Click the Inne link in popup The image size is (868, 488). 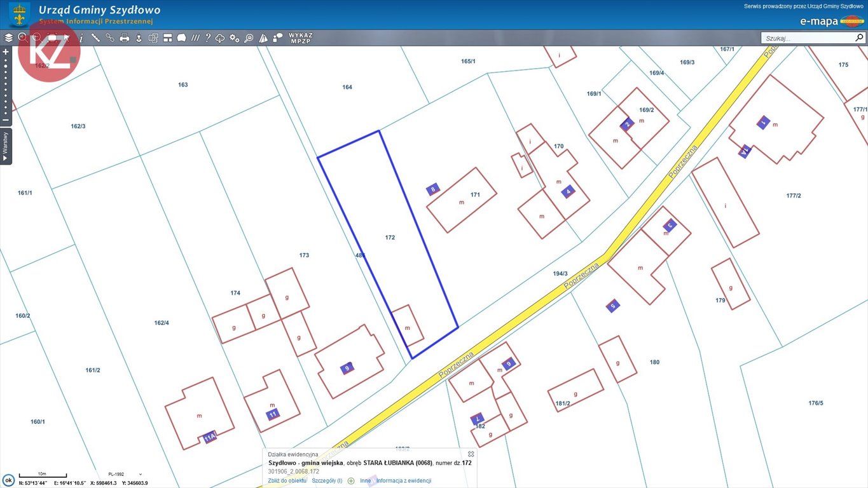(365, 480)
